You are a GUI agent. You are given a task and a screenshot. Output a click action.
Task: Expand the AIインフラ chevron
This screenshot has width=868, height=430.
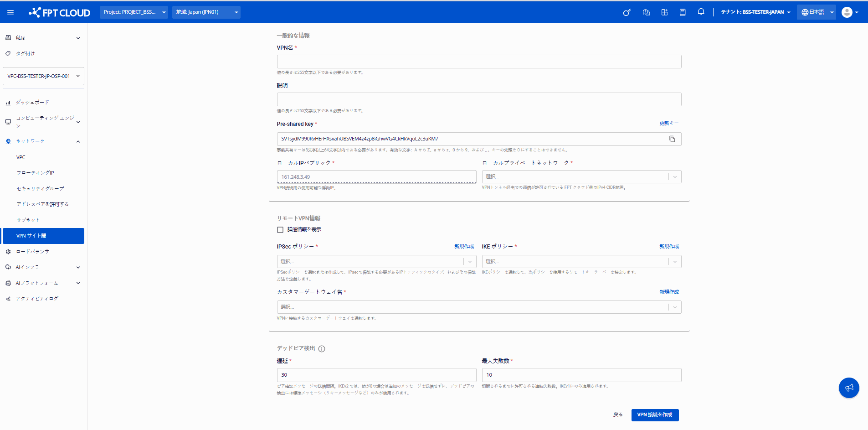point(78,267)
